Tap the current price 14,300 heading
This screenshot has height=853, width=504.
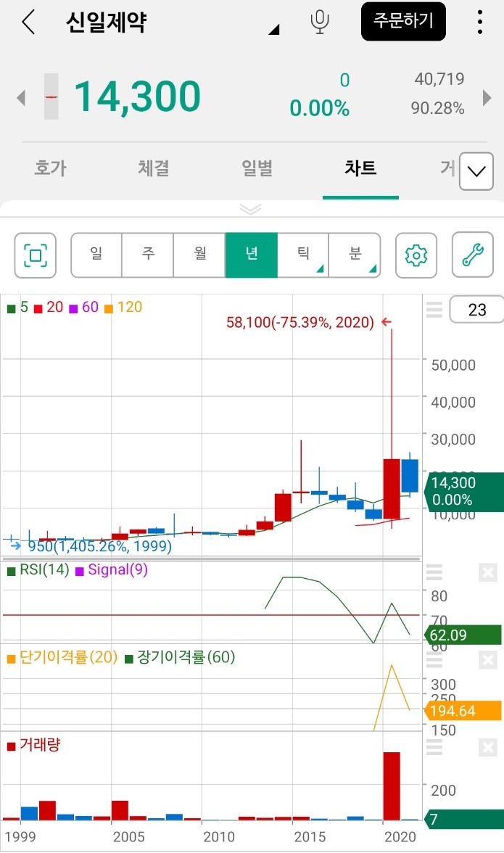(x=137, y=97)
